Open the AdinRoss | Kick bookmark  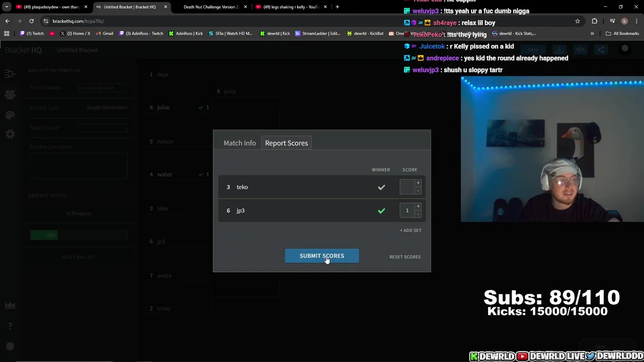coord(186,34)
